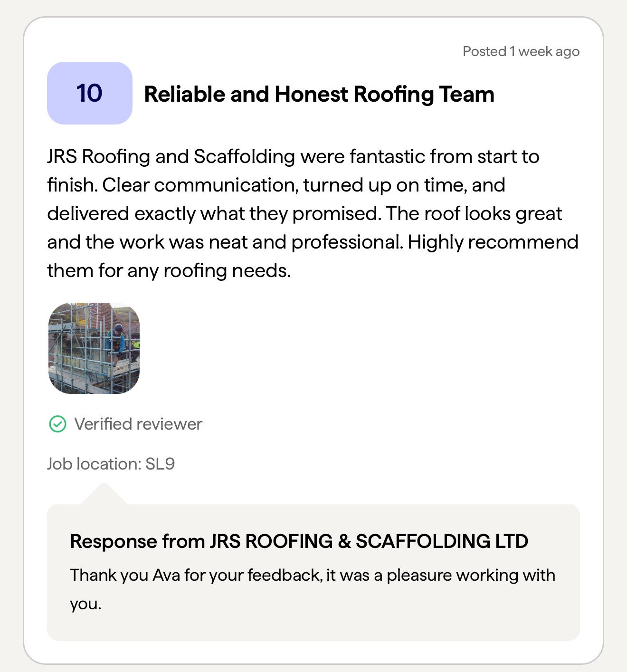Click the purple rating badge showing 10
Screen dimensions: 627x672
(x=89, y=93)
